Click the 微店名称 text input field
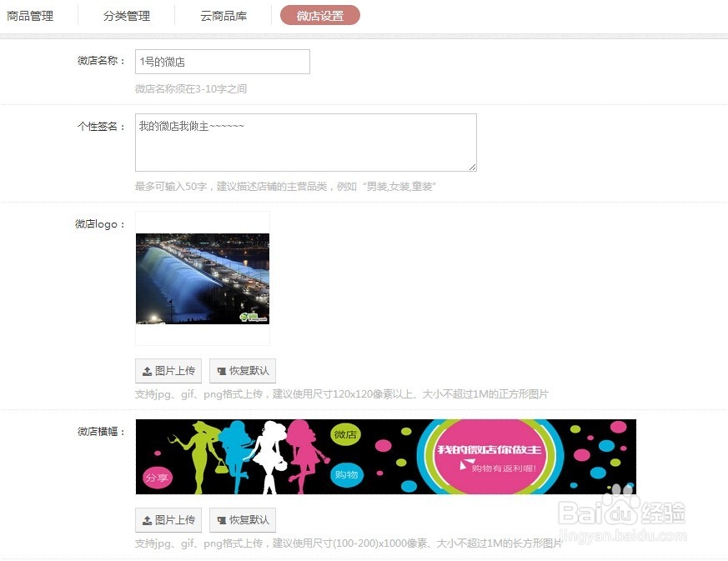 [222, 61]
